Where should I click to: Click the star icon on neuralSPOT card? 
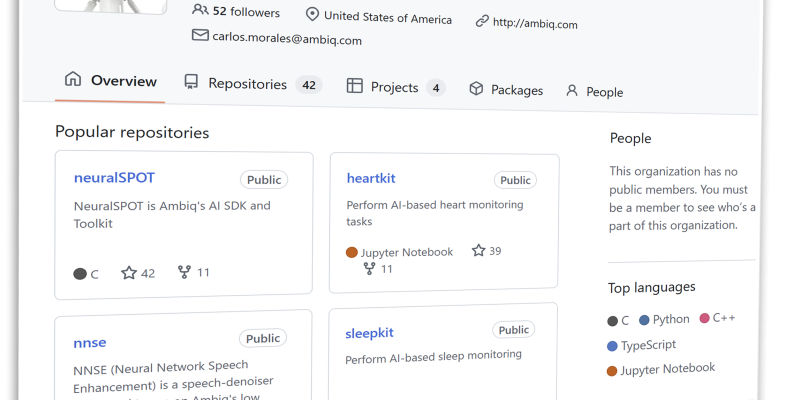coord(128,272)
